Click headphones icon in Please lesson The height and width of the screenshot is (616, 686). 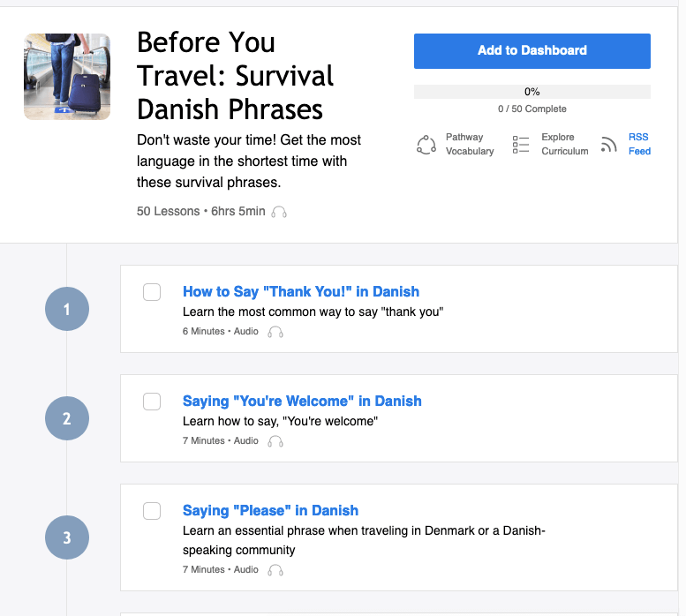click(275, 570)
